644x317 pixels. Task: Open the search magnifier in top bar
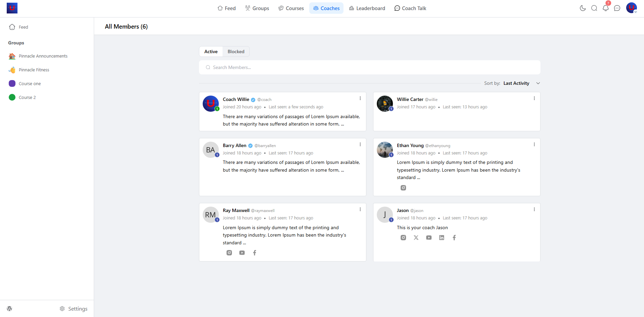594,8
